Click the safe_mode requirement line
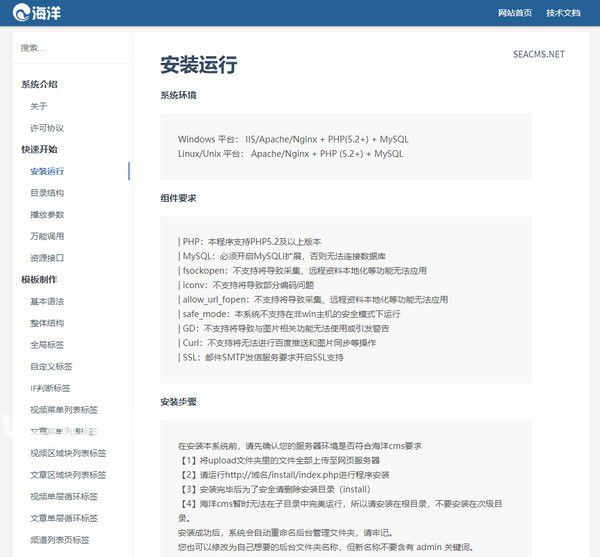Screen dimensions: 600x557 click(x=289, y=314)
